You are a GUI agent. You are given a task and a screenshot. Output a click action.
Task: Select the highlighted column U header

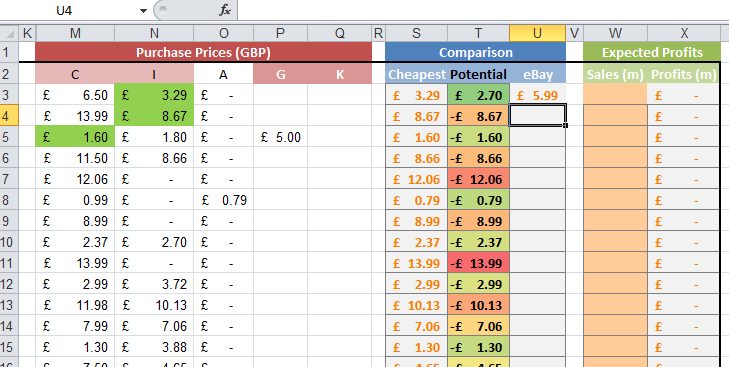pyautogui.click(x=537, y=33)
